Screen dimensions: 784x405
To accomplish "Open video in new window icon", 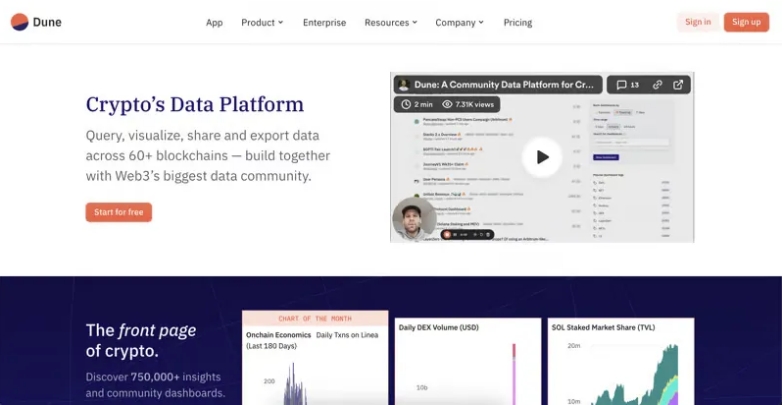I will 678,84.
